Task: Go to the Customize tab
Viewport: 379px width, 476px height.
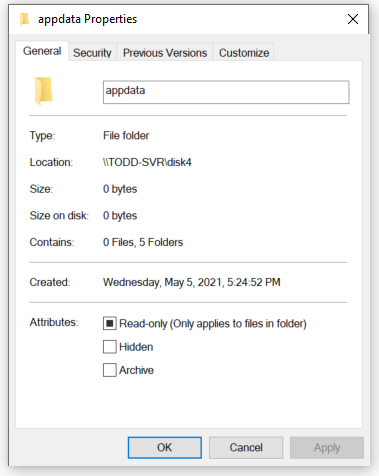Action: tap(244, 53)
